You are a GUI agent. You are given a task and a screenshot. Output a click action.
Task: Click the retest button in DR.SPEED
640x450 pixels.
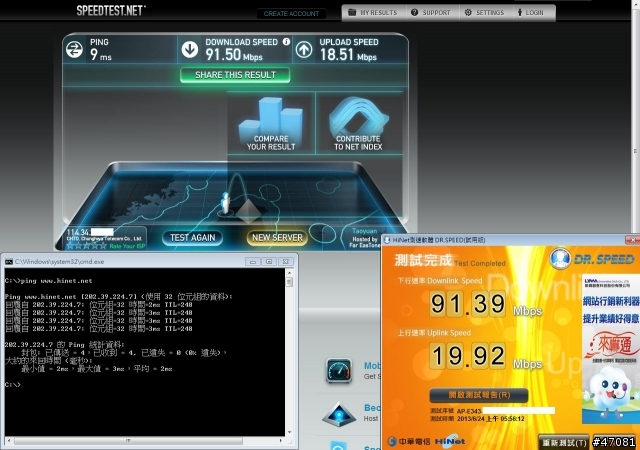pyautogui.click(x=564, y=442)
